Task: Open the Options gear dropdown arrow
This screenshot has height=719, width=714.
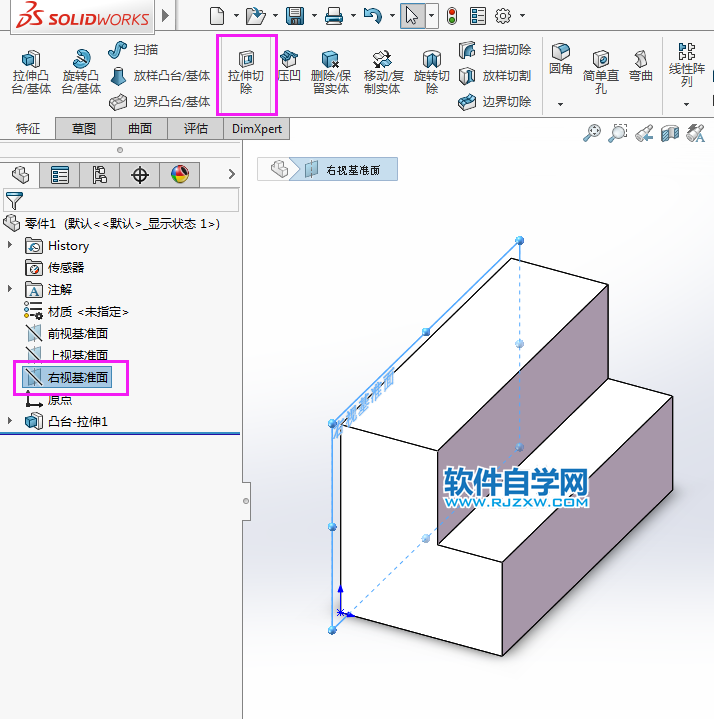Action: point(522,16)
